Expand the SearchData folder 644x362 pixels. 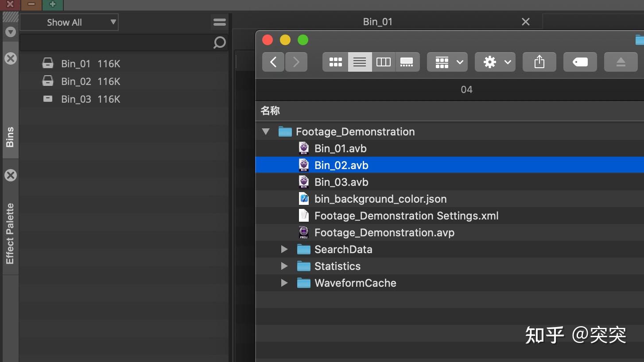pos(284,250)
